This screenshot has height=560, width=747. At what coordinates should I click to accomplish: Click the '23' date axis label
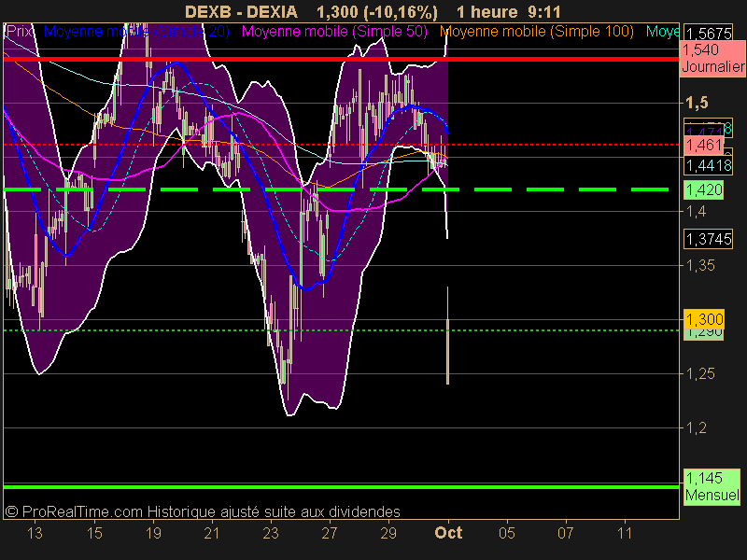point(271,533)
